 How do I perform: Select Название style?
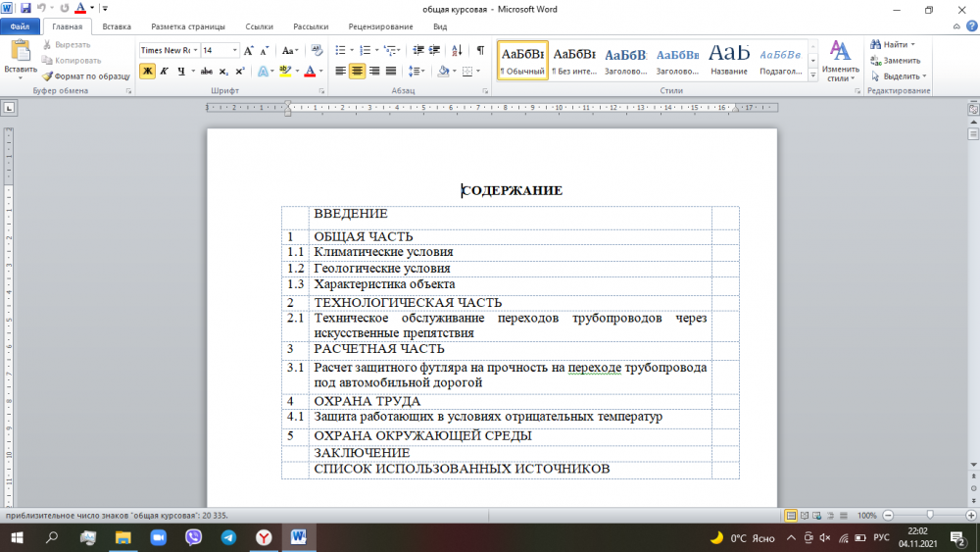point(729,61)
